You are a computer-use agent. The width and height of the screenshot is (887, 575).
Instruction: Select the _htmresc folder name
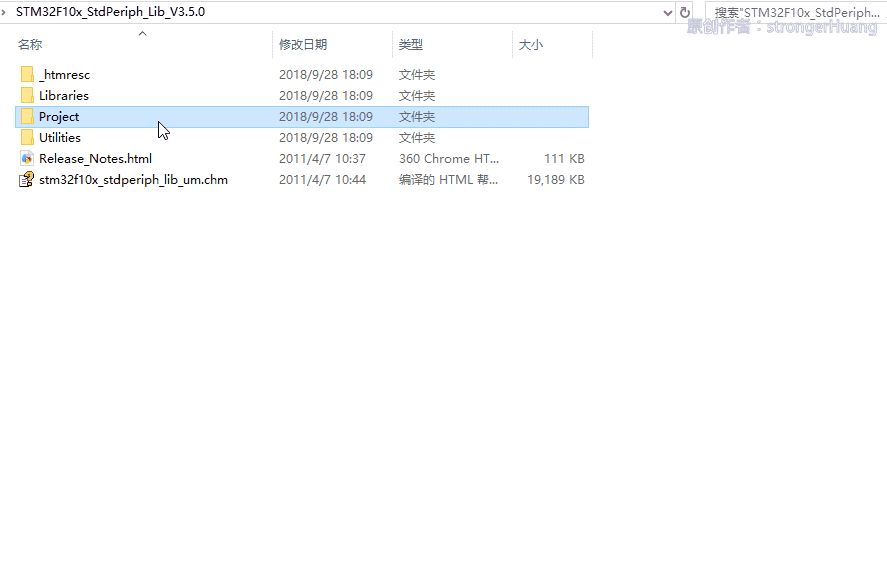coord(64,75)
